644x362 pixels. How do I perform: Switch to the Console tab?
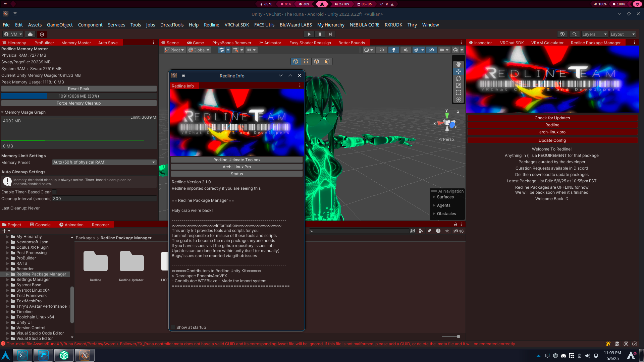pos(40,225)
